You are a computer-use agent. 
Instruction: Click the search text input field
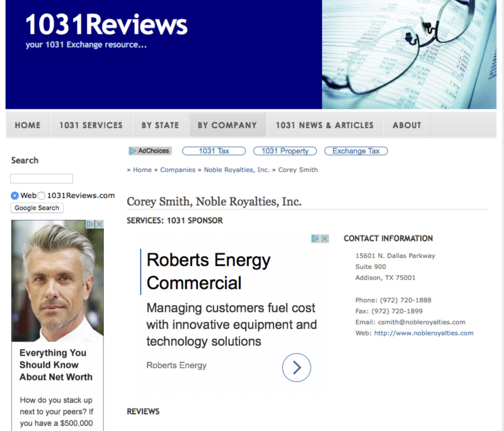pos(42,179)
